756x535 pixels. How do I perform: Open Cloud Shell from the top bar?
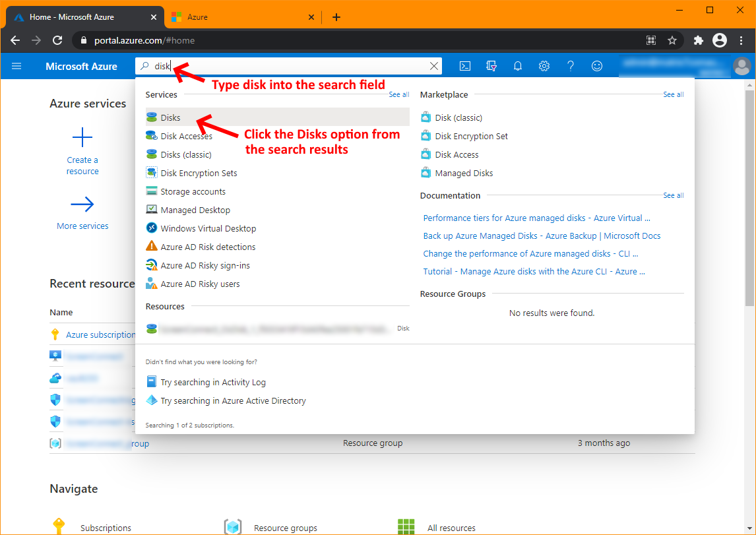click(x=465, y=66)
